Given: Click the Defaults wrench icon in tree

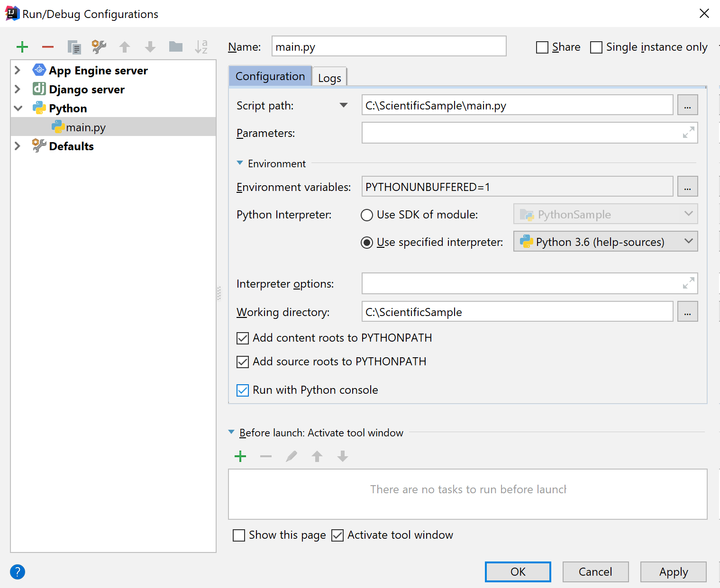Looking at the screenshot, I should [39, 145].
